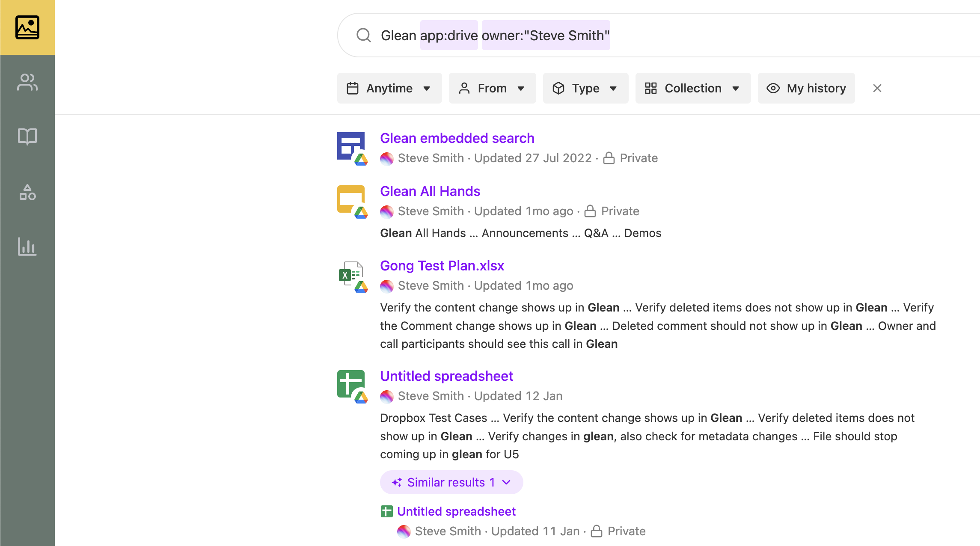The image size is (980, 546).
Task: Expand the Anytime date dropdown
Action: click(389, 88)
